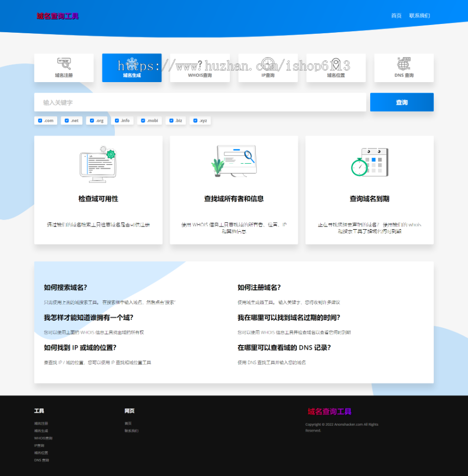Click the 域名注册 magnifier icon

click(x=64, y=64)
